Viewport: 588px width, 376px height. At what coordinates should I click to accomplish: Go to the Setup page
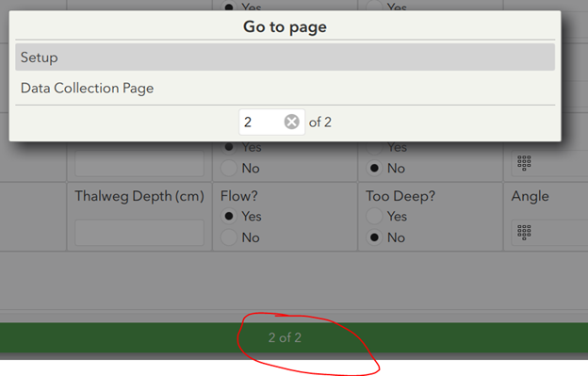285,57
